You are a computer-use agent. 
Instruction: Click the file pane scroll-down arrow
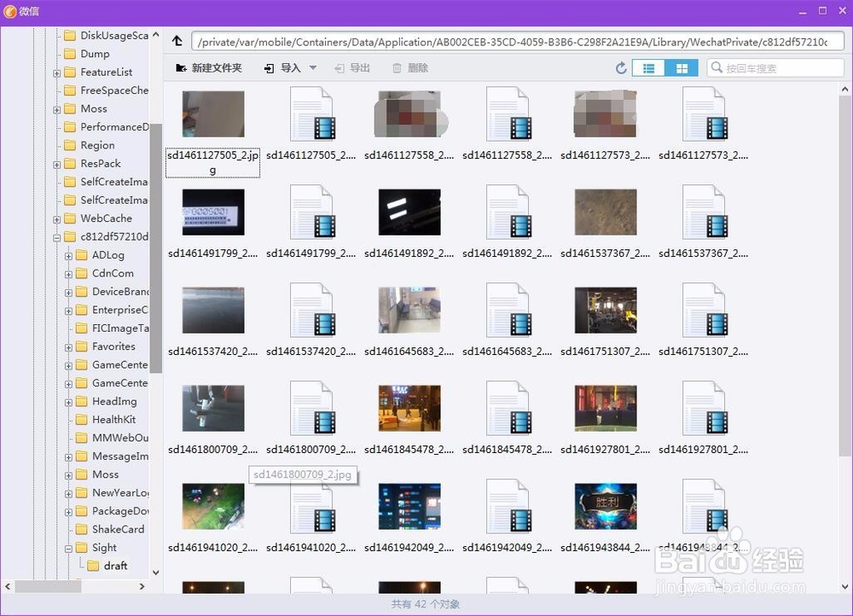pyautogui.click(x=844, y=586)
